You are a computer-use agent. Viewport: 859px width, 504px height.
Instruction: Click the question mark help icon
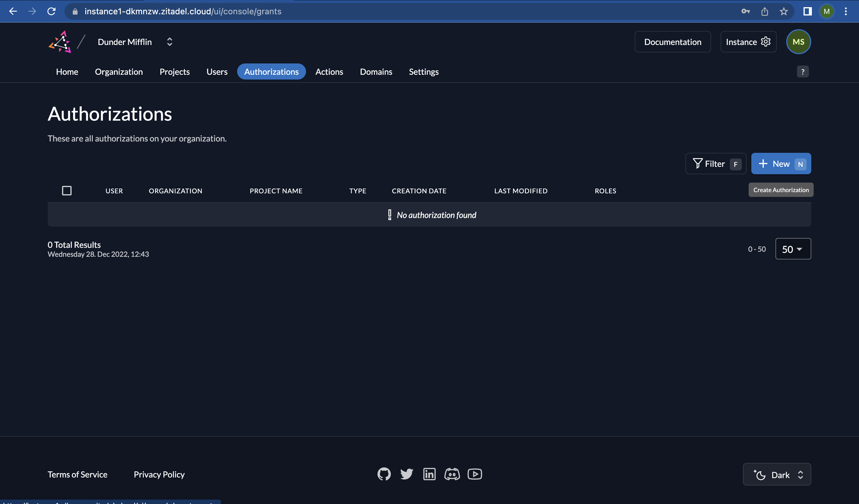click(802, 71)
